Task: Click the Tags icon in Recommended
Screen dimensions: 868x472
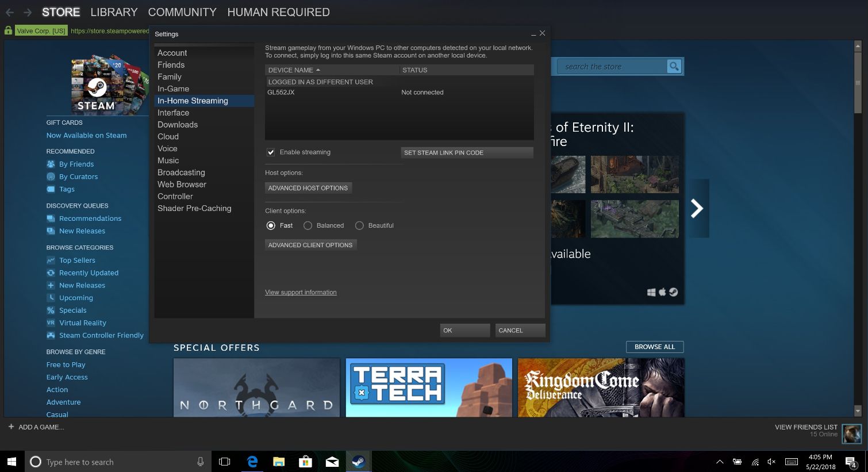Action: [51, 189]
